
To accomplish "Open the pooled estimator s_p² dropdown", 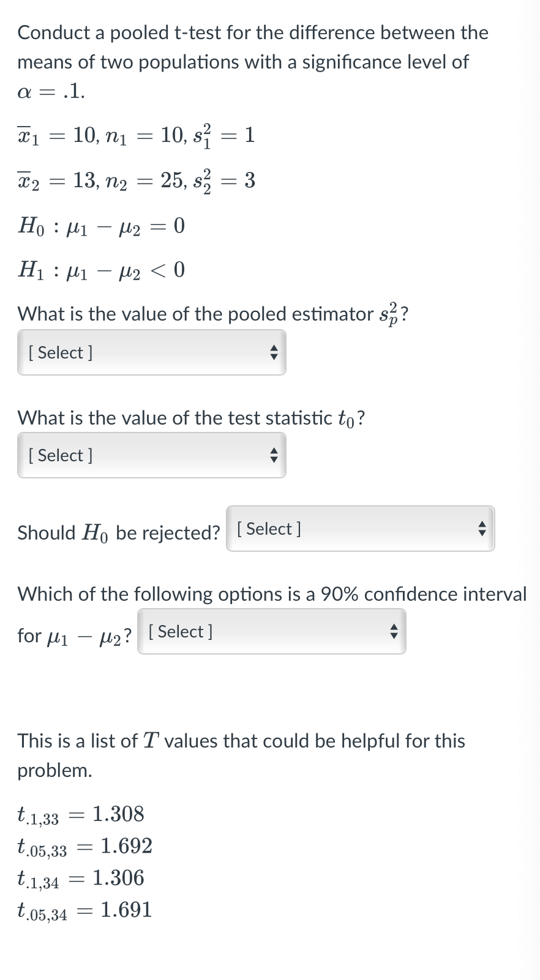I will pos(151,352).
